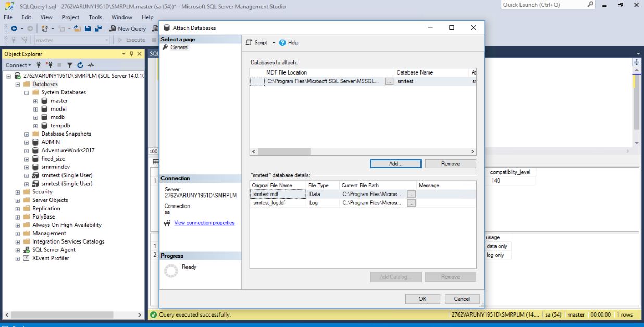Image resolution: width=644 pixels, height=327 pixels.
Task: Click the Navigate Backward arrow
Action: pyautogui.click(x=14, y=28)
